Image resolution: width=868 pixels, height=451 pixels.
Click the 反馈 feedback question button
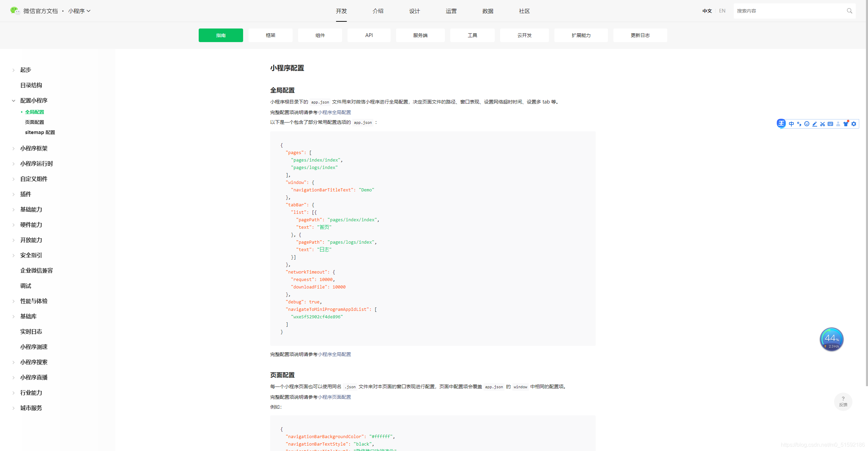(843, 401)
